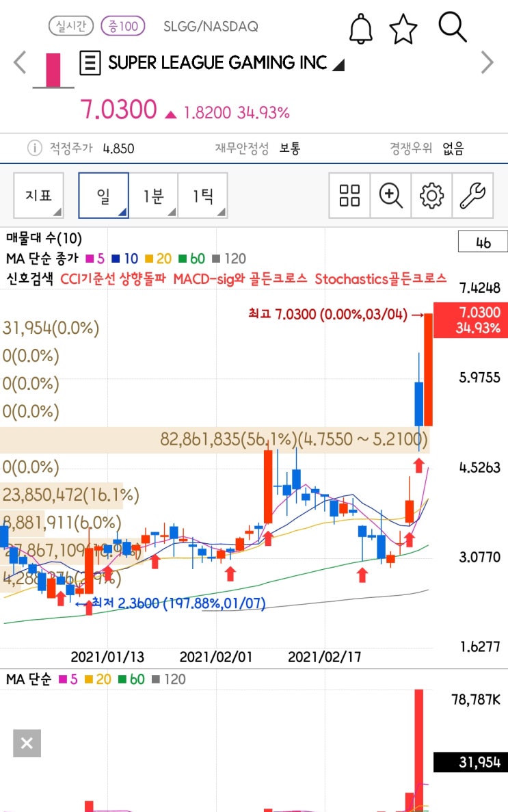
Task: Tap the MACD-sig와 골든크로스 signal
Action: pyautogui.click(x=240, y=278)
